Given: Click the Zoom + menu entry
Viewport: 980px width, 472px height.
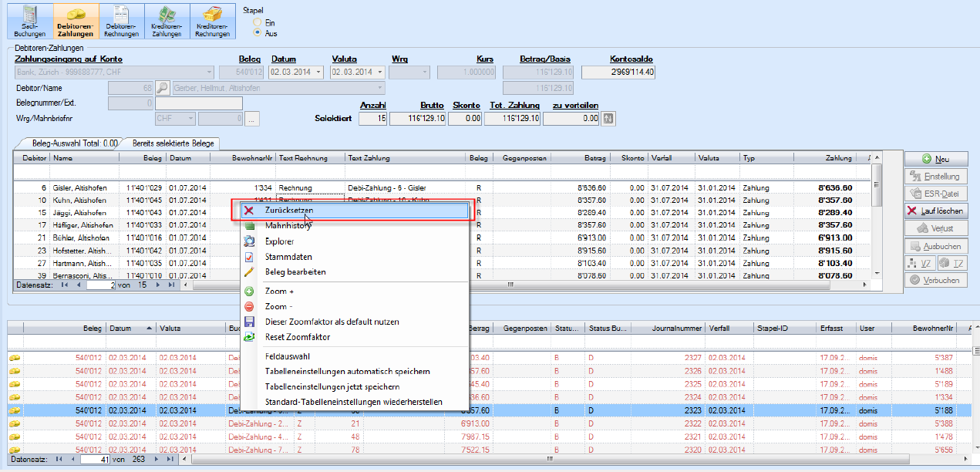Looking at the screenshot, I should [279, 292].
